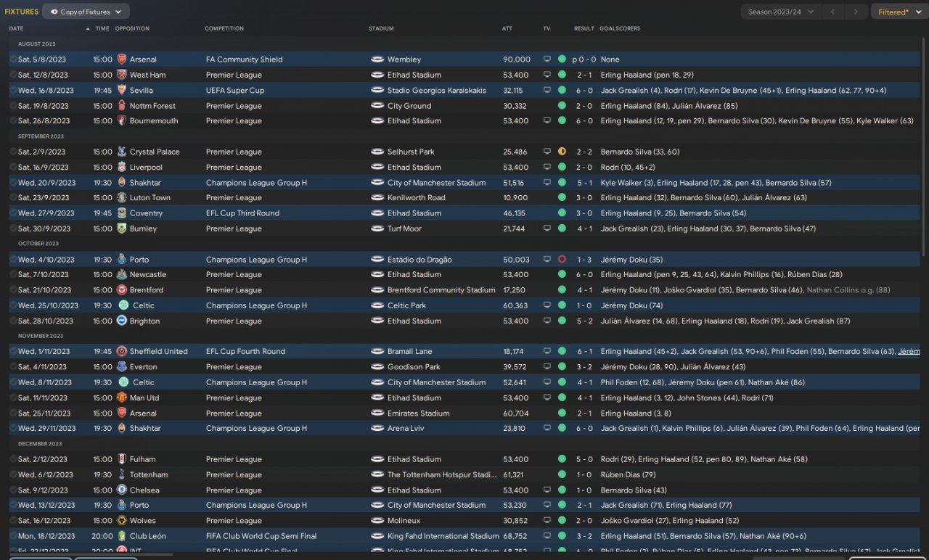This screenshot has height=560, width=929.
Task: Click the stadium icon beside Turf Moor
Action: coord(377,228)
